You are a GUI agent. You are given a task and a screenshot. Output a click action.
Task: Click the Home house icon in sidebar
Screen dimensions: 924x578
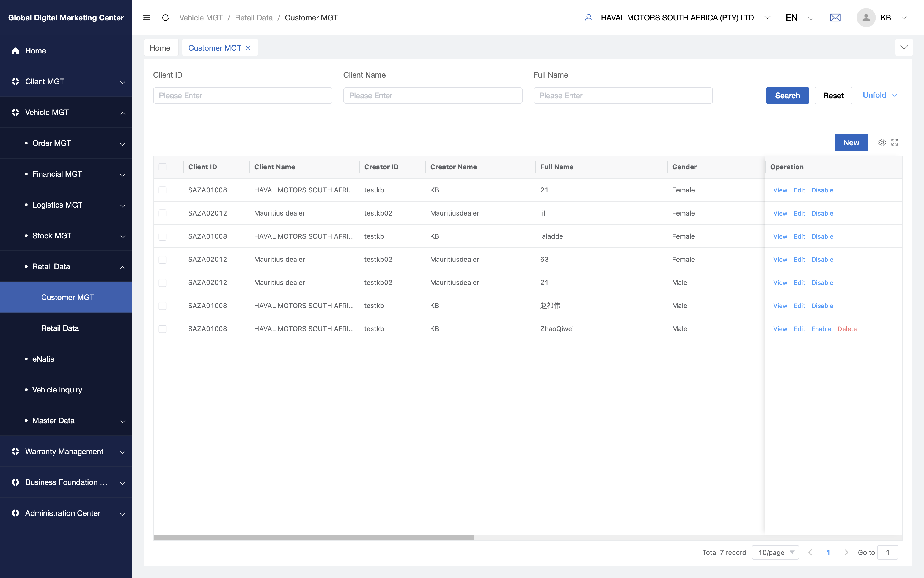coord(15,50)
